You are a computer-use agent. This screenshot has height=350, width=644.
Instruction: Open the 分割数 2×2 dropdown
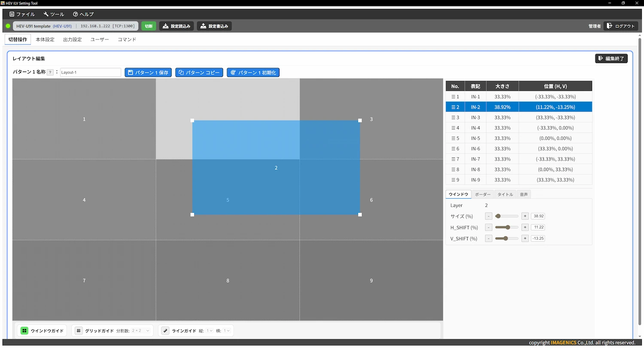coord(141,331)
